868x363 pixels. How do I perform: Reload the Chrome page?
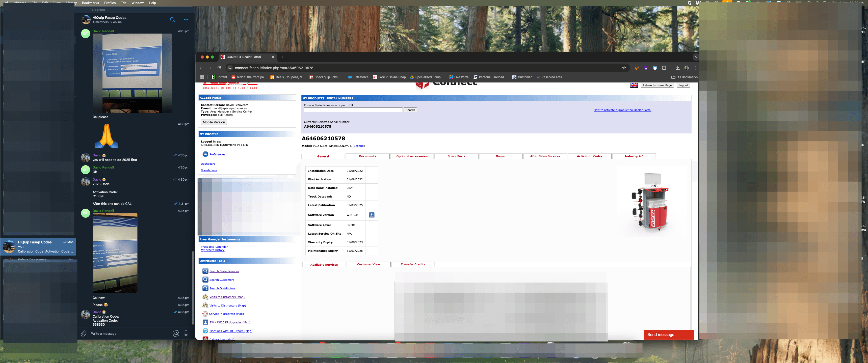click(219, 68)
